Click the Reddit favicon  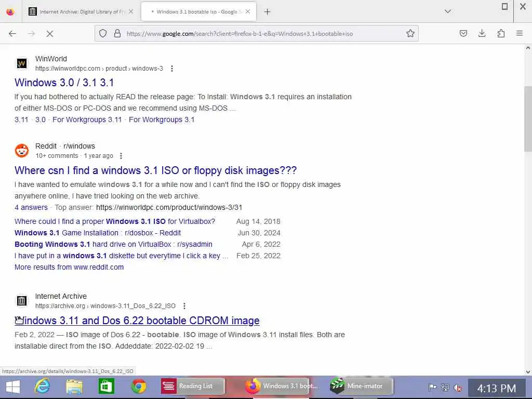pyautogui.click(x=22, y=151)
